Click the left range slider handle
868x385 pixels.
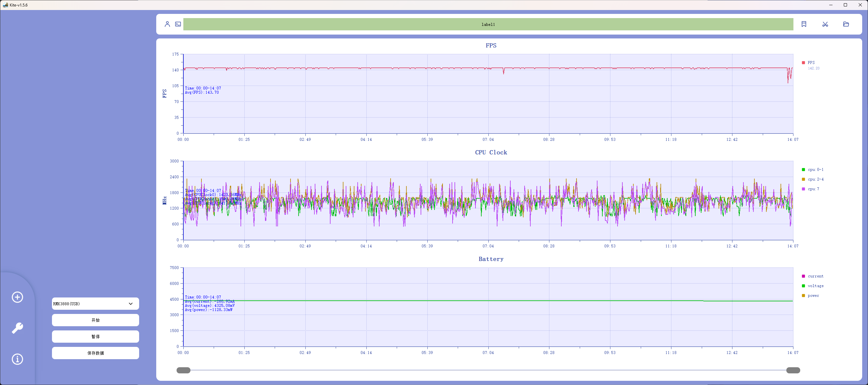[x=184, y=370]
